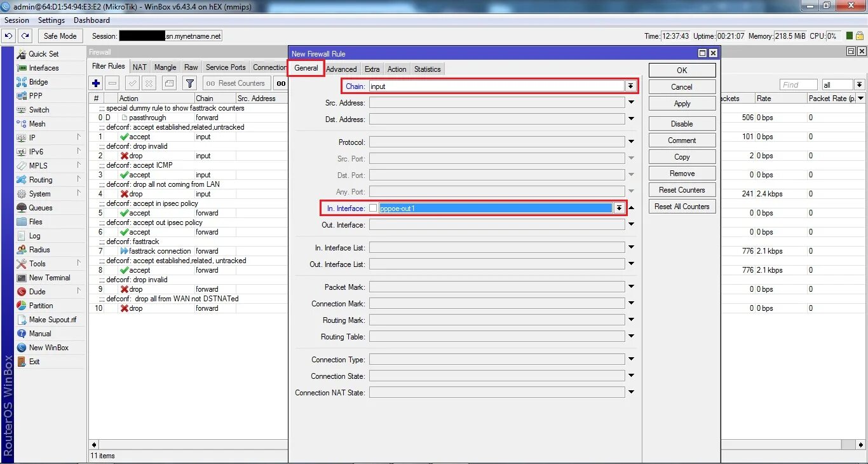Click the OK button
Screen dimensions: 868x464
682,71
